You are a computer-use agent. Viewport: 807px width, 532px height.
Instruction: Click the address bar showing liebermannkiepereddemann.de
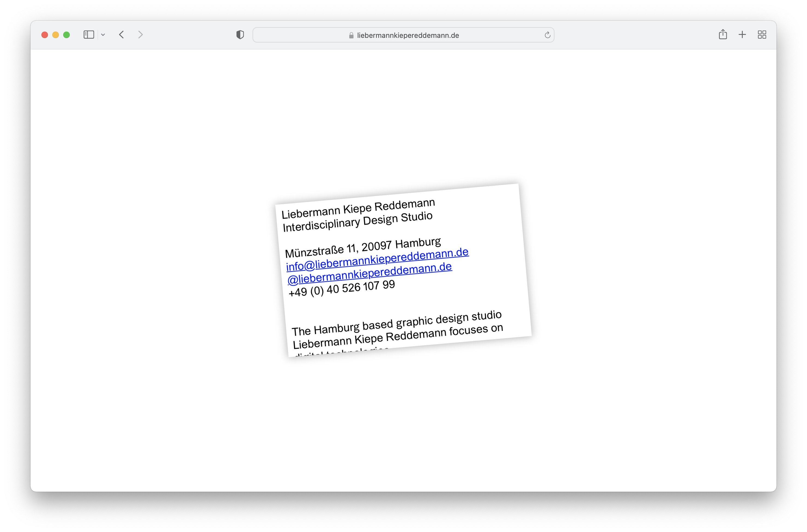click(403, 35)
